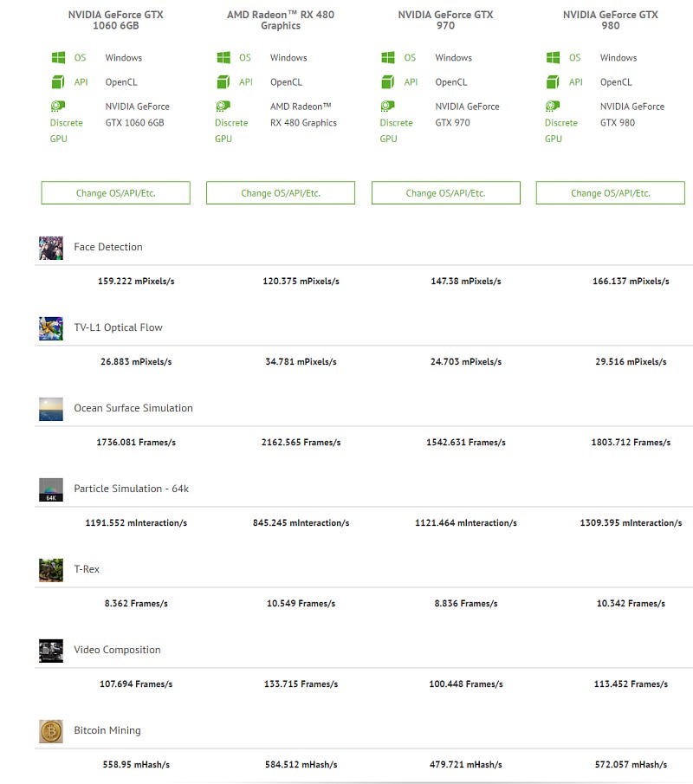The width and height of the screenshot is (693, 784).
Task: Select the 159.222 mPixels/s Face Detection score
Action: tap(136, 281)
